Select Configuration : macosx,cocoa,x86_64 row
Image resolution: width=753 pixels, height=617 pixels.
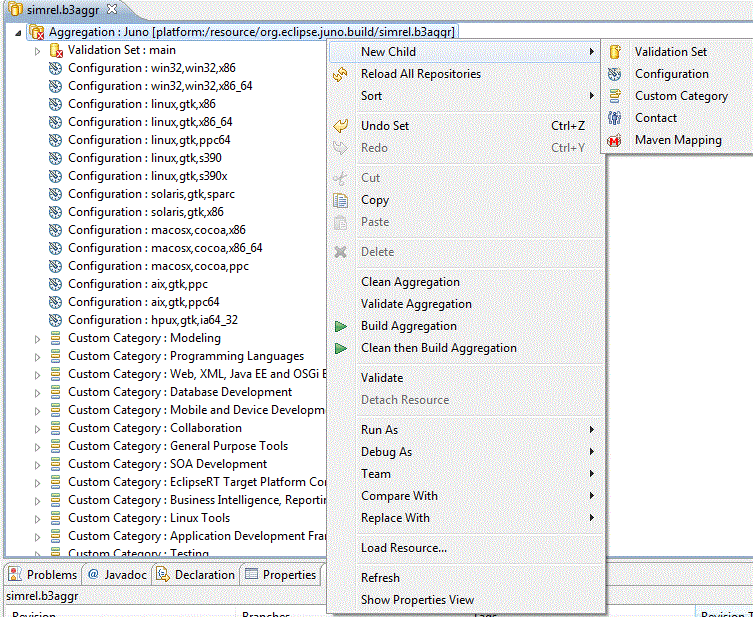[x=156, y=248]
